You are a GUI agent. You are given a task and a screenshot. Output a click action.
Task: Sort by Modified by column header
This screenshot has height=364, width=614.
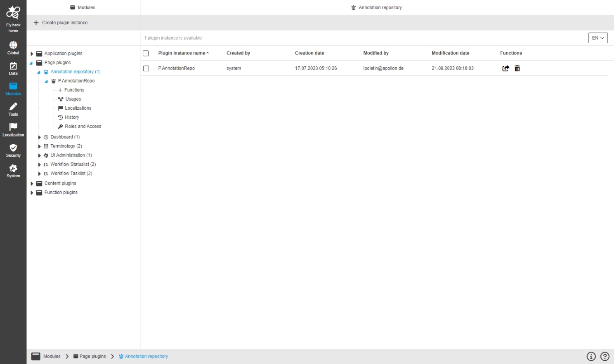tap(376, 53)
